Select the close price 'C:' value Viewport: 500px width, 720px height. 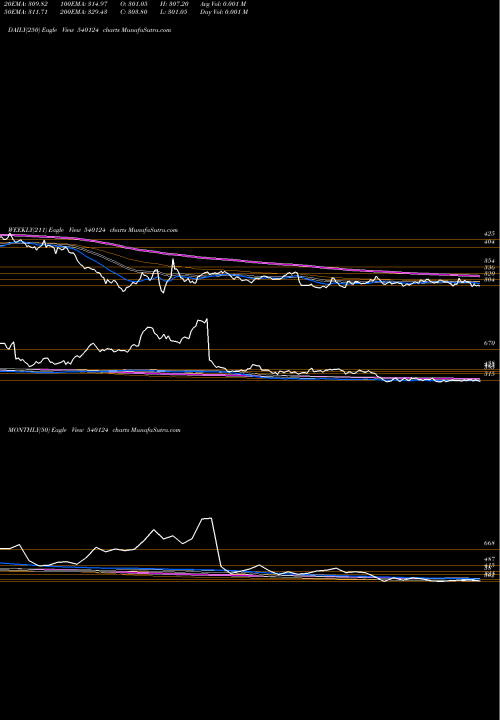[x=134, y=12]
